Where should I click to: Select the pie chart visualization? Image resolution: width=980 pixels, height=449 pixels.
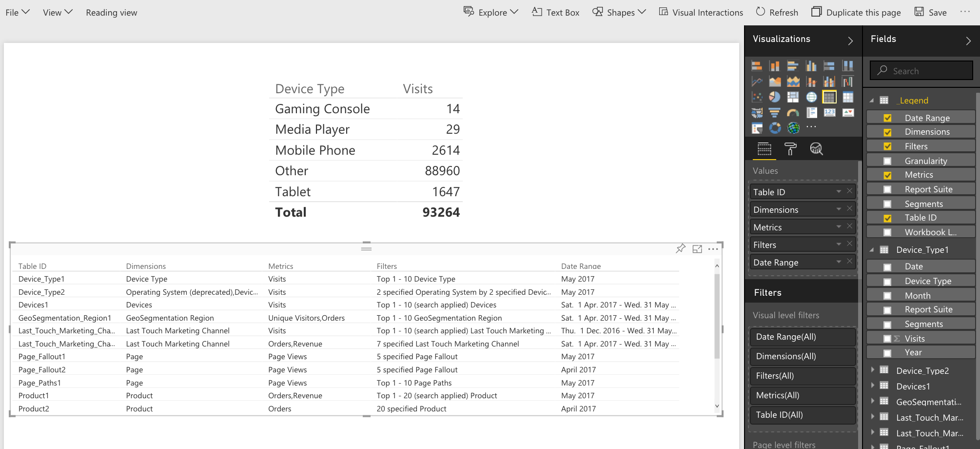(x=775, y=97)
